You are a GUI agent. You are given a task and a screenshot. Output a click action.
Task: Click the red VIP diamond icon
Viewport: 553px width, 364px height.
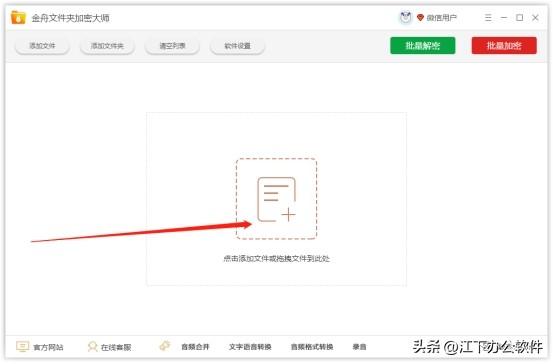pos(420,17)
